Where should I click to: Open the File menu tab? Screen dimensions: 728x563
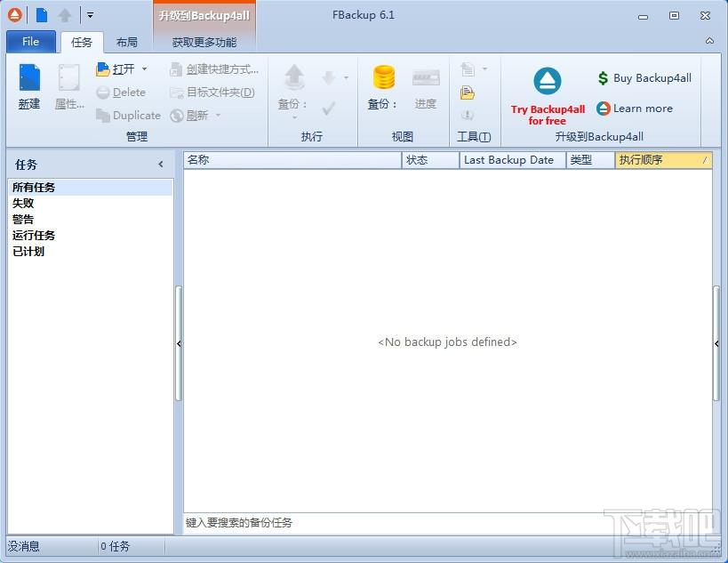click(30, 41)
